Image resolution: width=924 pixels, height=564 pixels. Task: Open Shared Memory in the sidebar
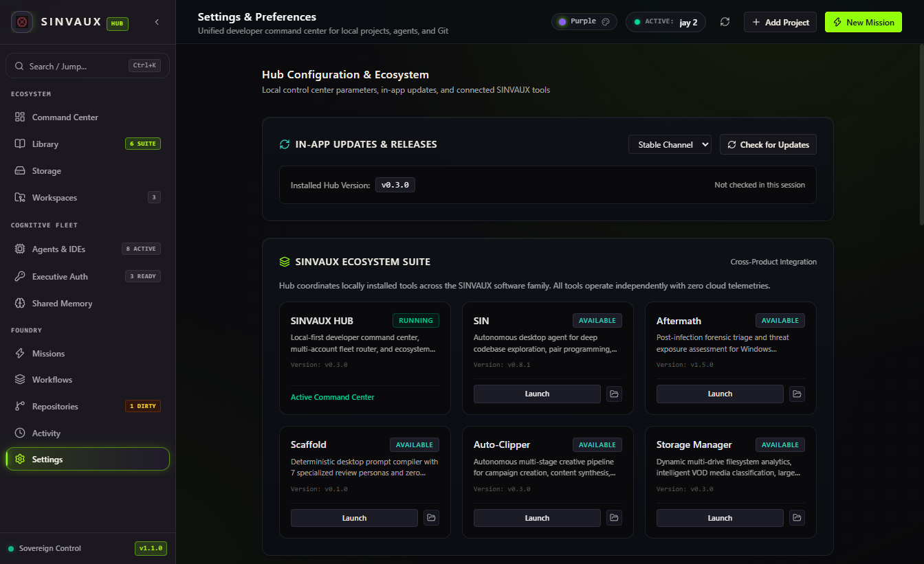coord(87,304)
